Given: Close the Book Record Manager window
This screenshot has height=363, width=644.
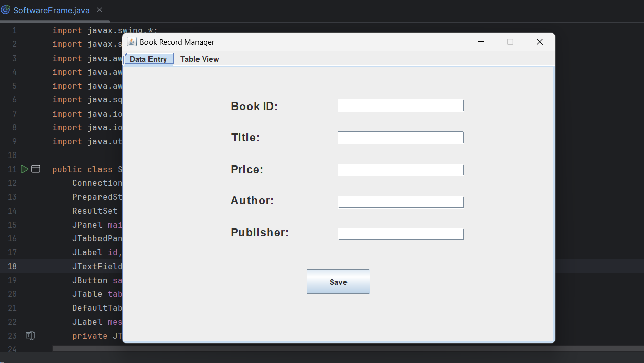Looking at the screenshot, I should [x=539, y=42].
